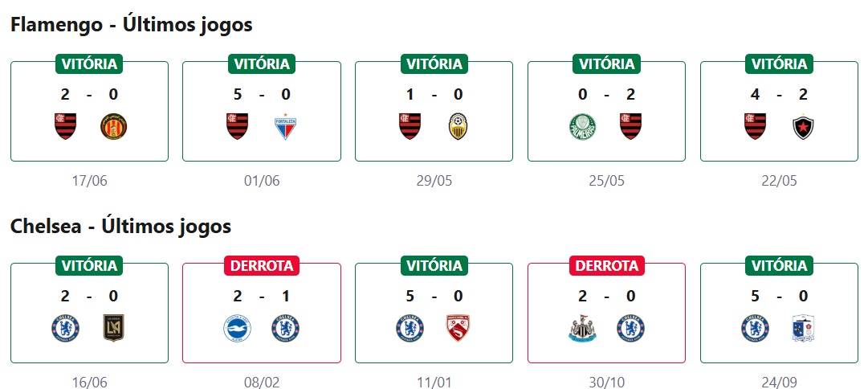The height and width of the screenshot is (389, 868).
Task: Click the Flamengo crest in the 17/06 match
Action: pos(65,126)
